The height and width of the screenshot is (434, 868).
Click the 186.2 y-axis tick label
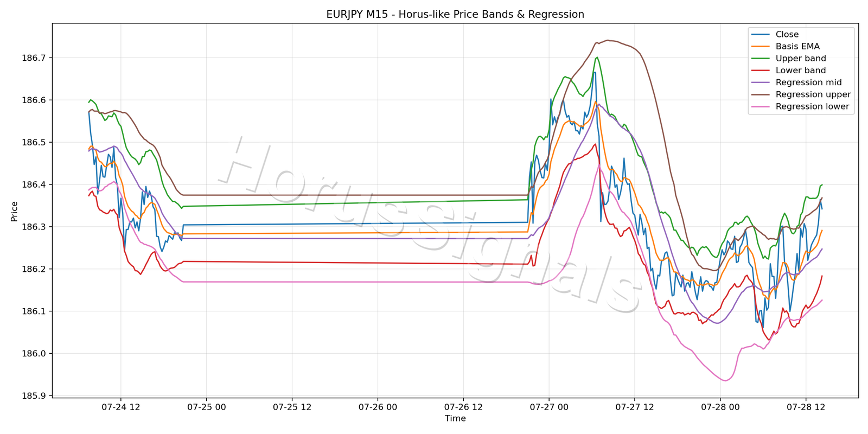click(34, 269)
